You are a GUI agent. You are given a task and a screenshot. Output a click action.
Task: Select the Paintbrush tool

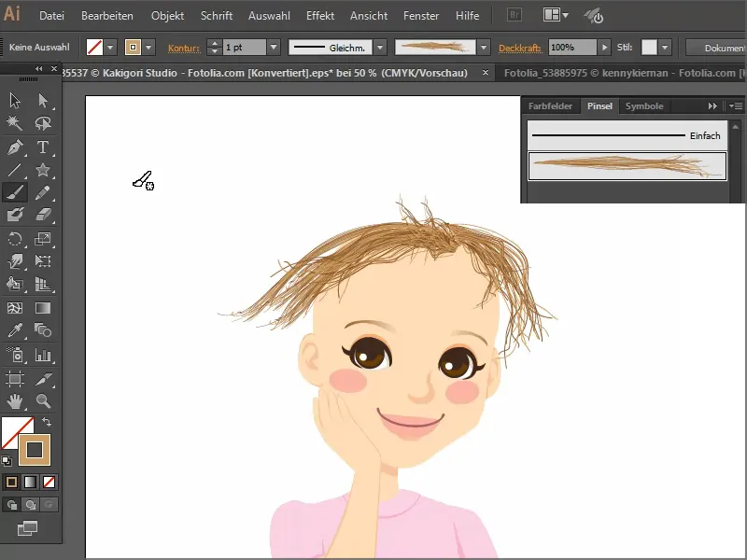click(15, 193)
